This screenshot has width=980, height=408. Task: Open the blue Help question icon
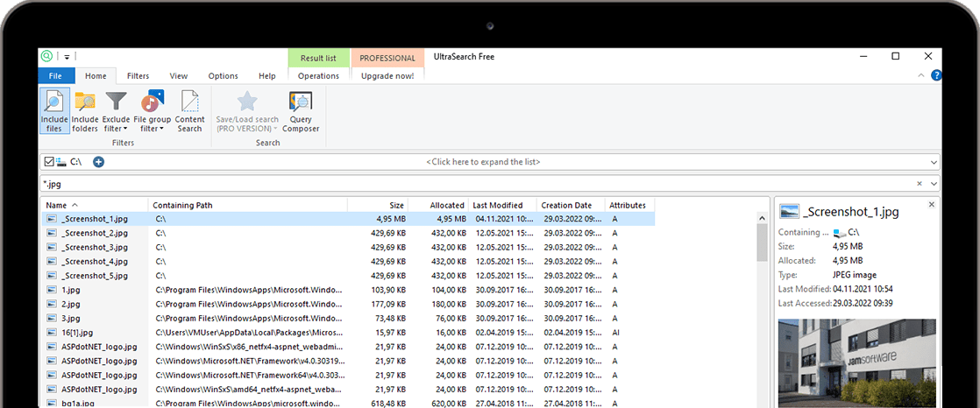935,75
